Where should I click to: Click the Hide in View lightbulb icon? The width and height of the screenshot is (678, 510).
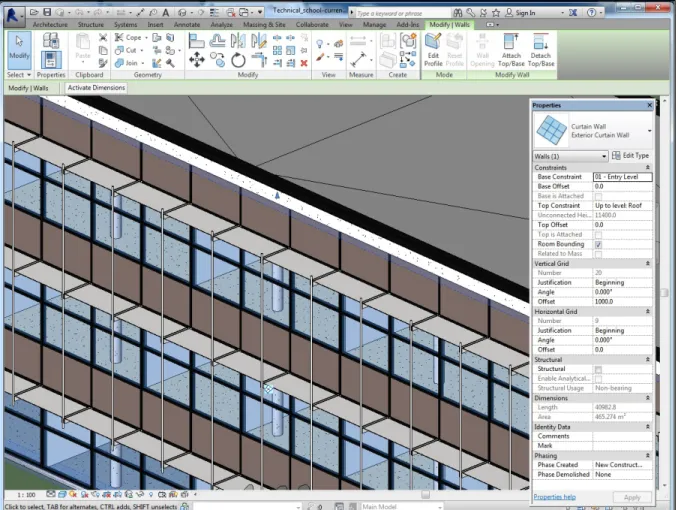coord(320,43)
